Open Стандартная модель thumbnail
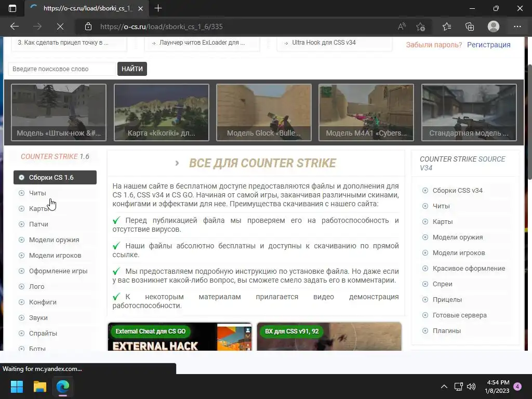Image resolution: width=532 pixels, height=399 pixels. click(x=469, y=112)
